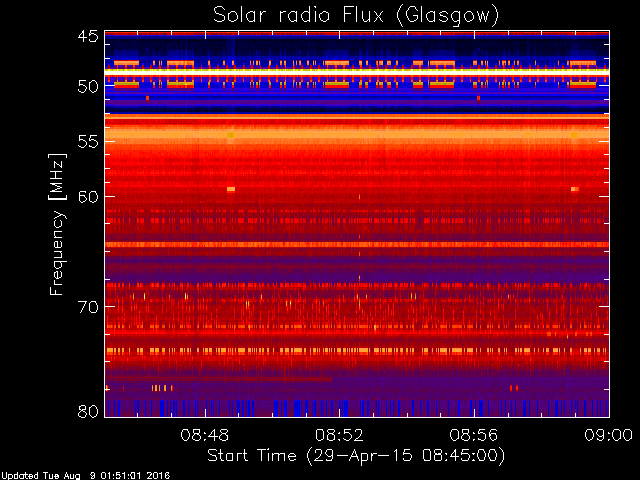Click the bright orange line between 60 and 70 MHz
This screenshot has width=640, height=480.
pos(355,244)
